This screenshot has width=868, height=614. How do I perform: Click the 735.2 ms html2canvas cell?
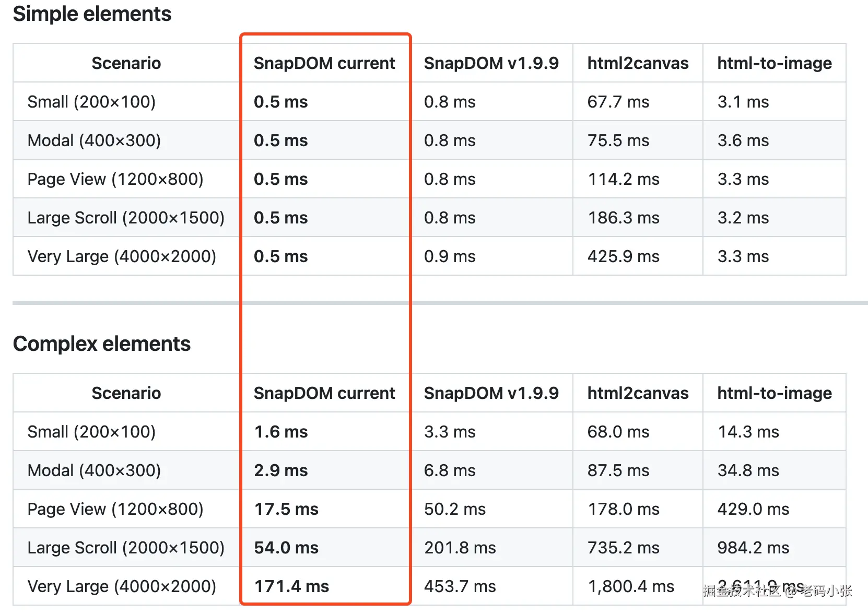click(624, 548)
